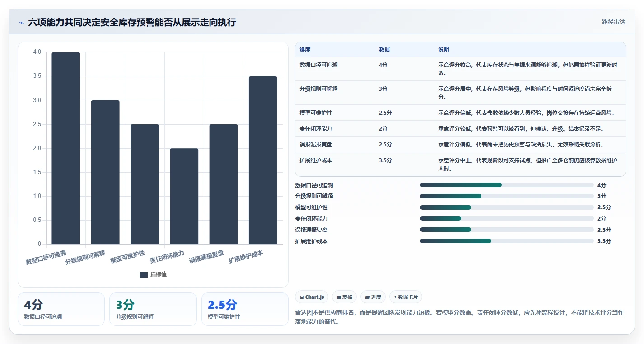Select the table cell 模型可维护性
Image resolution: width=644 pixels, height=344 pixels.
point(316,113)
